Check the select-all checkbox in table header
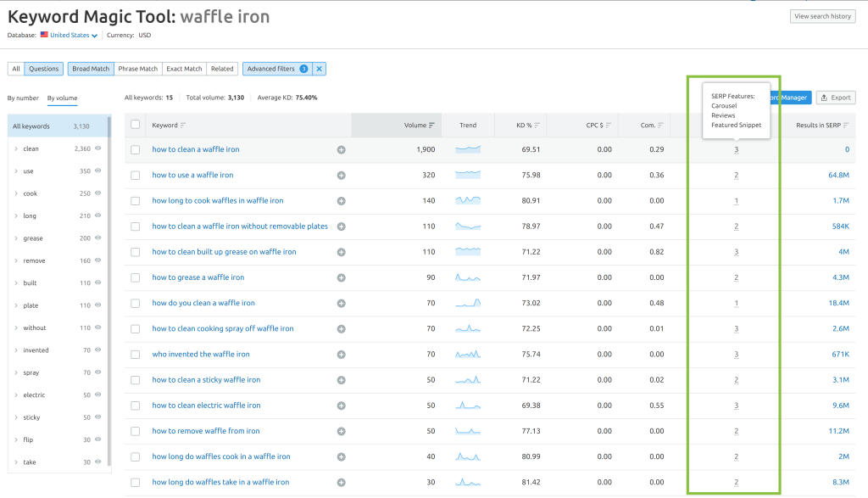Viewport: 868px width, 498px height. coord(136,125)
